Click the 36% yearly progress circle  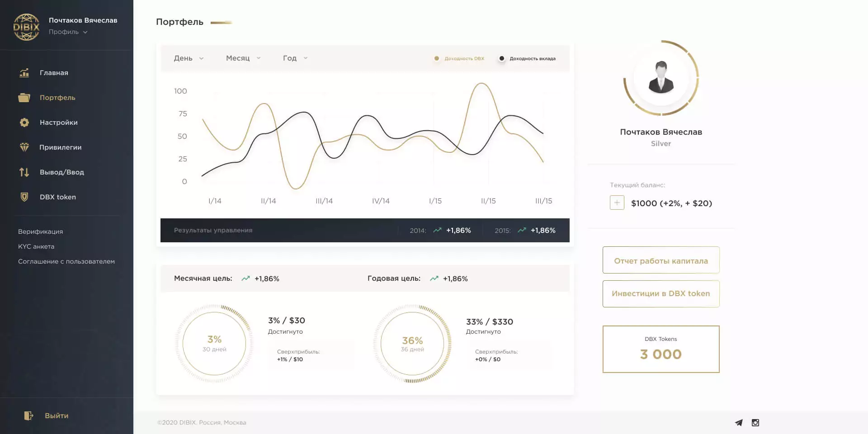[x=412, y=344]
